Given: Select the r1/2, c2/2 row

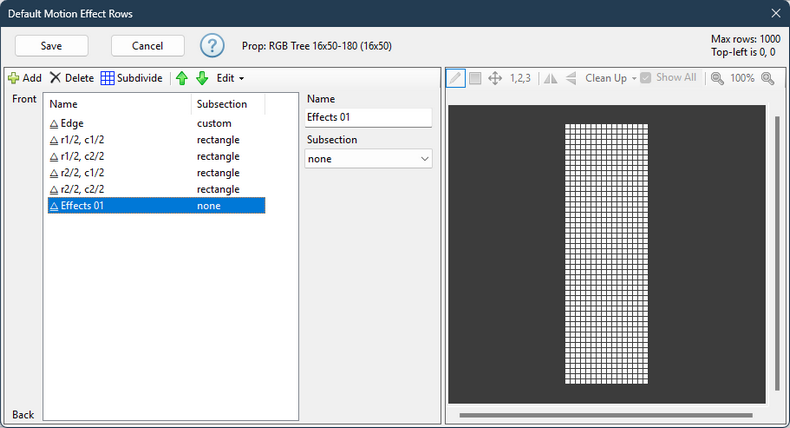Looking at the screenshot, I should [156, 156].
